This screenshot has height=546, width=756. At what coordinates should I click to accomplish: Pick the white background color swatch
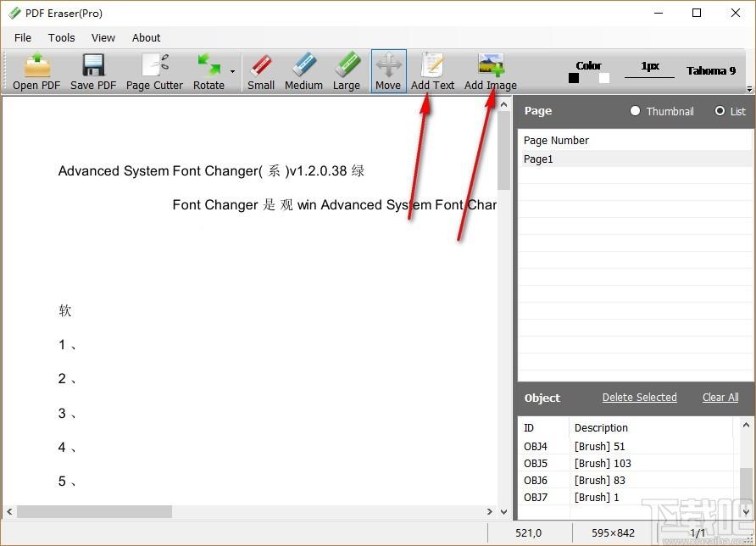tap(604, 78)
